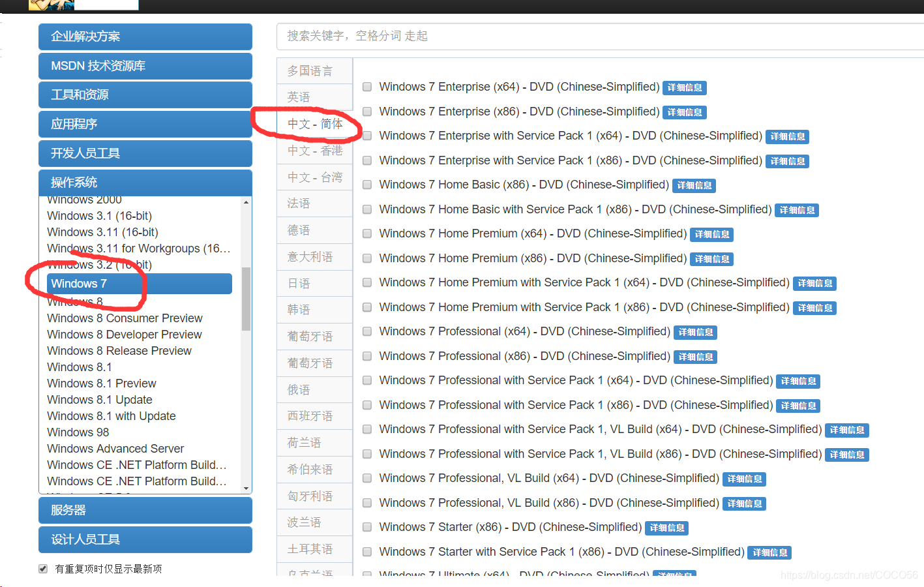Switch to the 俄语 language tab

click(x=315, y=390)
